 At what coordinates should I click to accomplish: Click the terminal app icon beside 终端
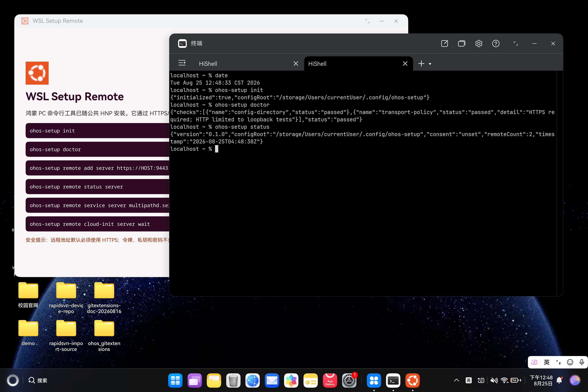point(182,44)
